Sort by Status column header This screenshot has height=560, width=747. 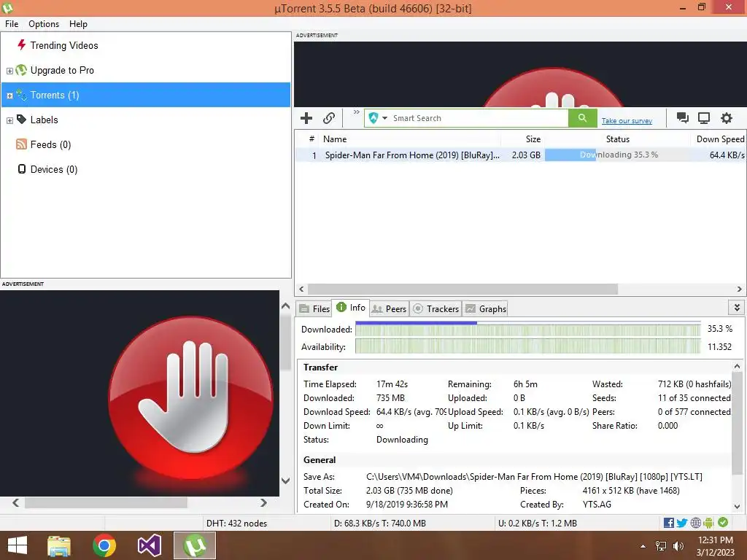[x=617, y=139]
